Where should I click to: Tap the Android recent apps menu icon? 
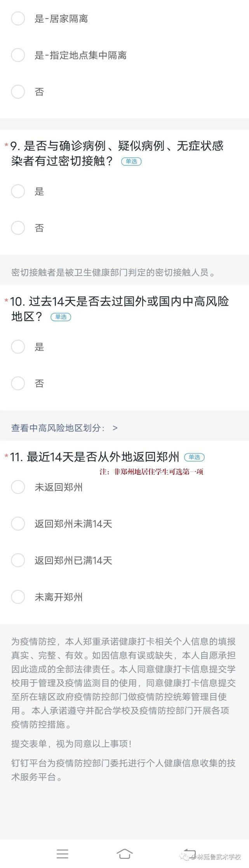[x=62, y=854]
